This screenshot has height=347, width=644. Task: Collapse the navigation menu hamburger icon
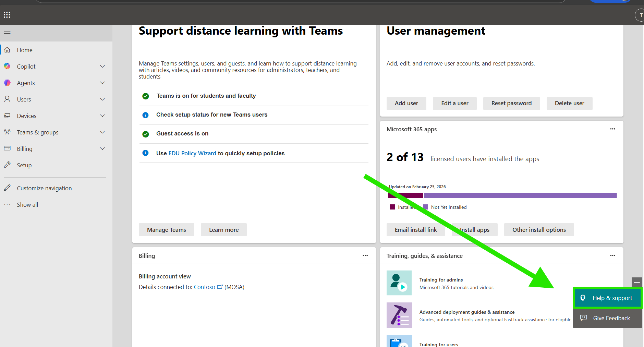point(7,33)
